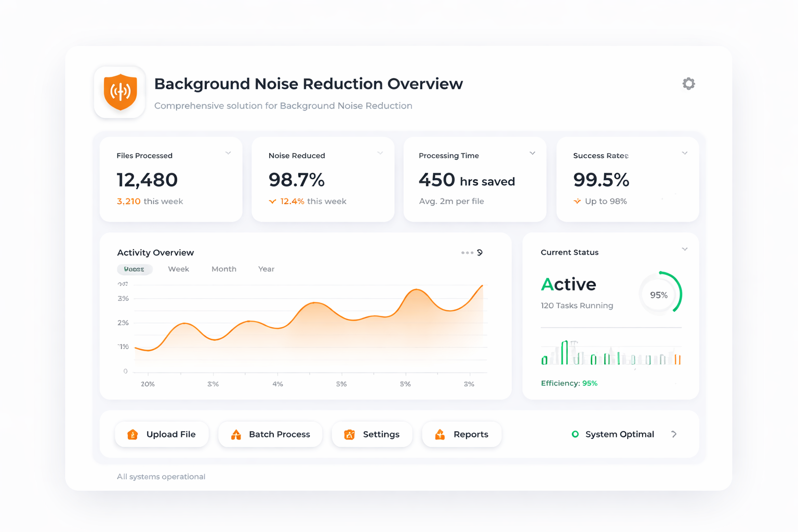Open System Optimal details arrow
Viewport: 798px width, 532px height.
(x=674, y=434)
